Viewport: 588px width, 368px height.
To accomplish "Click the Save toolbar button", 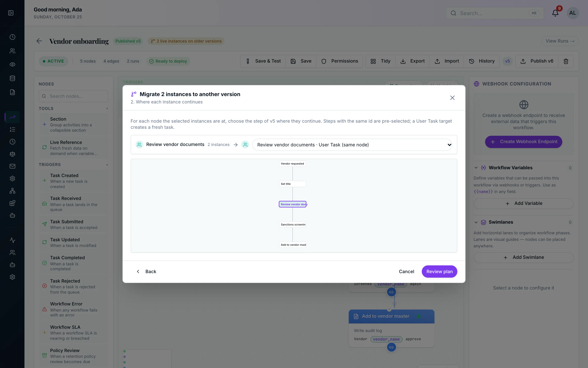I will (301, 61).
